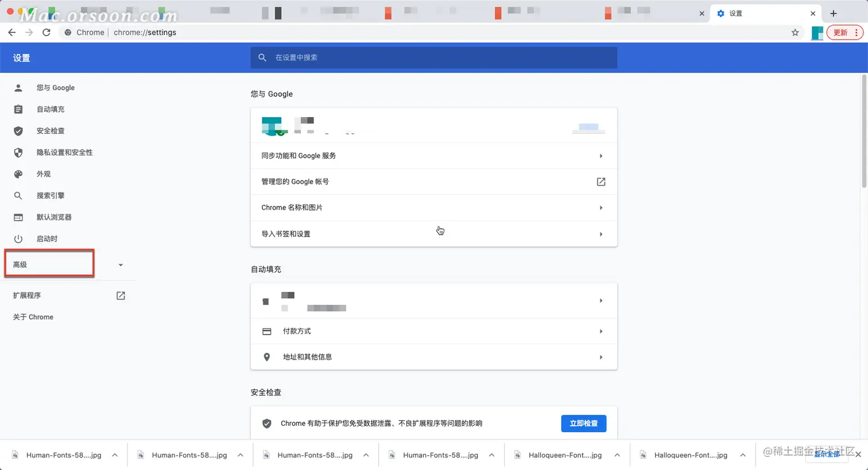
Task: Click the page vertical scrollbar
Action: (x=864, y=131)
